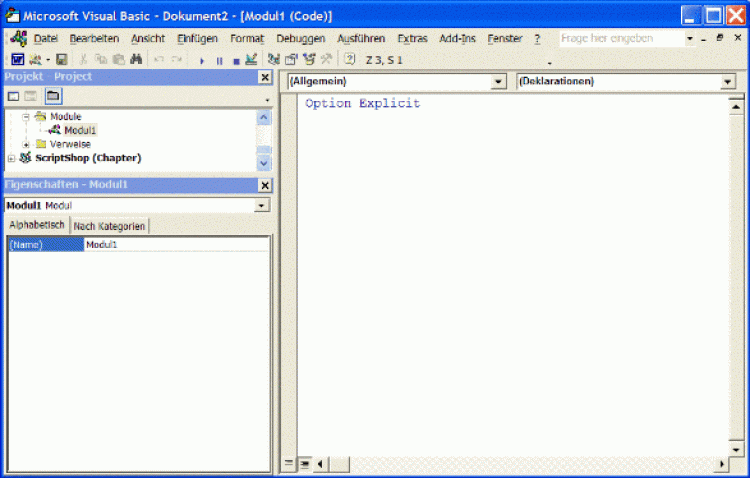Stop execution with the Reset square icon
Viewport: 750px width, 478px height.
point(235,60)
